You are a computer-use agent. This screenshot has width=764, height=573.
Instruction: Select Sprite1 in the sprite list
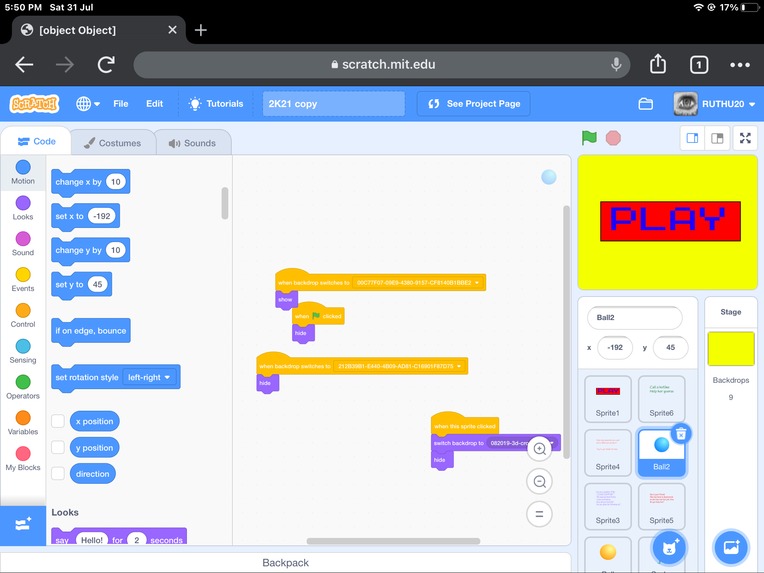pos(608,399)
